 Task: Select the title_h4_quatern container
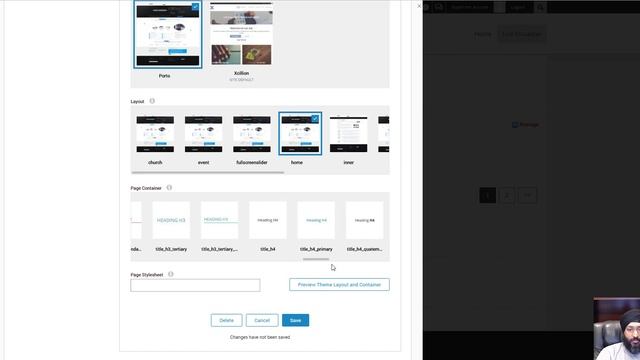point(364,220)
